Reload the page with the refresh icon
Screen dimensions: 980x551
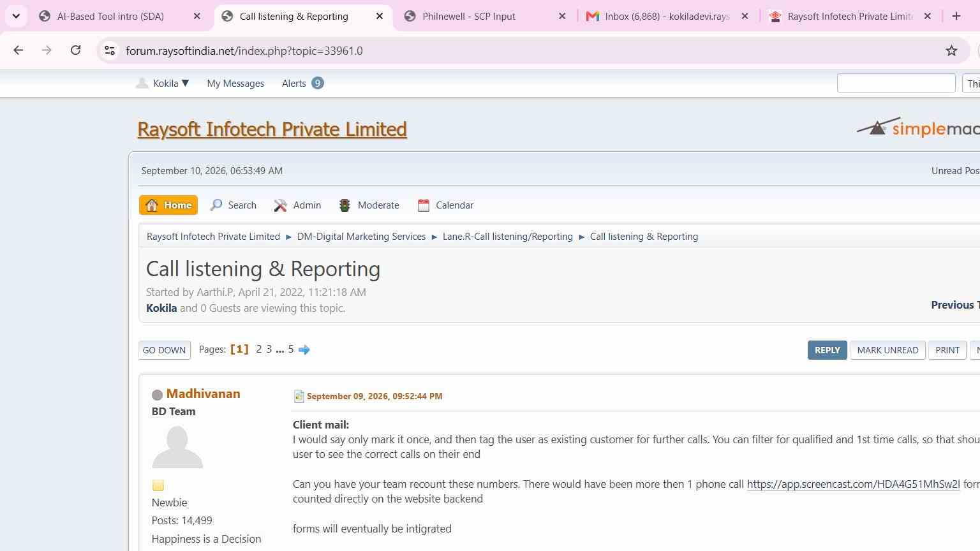(75, 50)
